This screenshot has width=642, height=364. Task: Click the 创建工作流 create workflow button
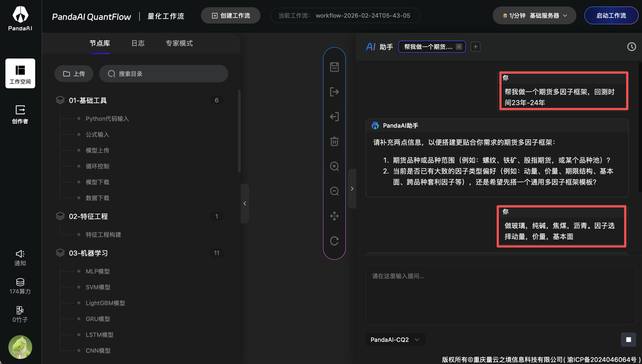pyautogui.click(x=231, y=15)
